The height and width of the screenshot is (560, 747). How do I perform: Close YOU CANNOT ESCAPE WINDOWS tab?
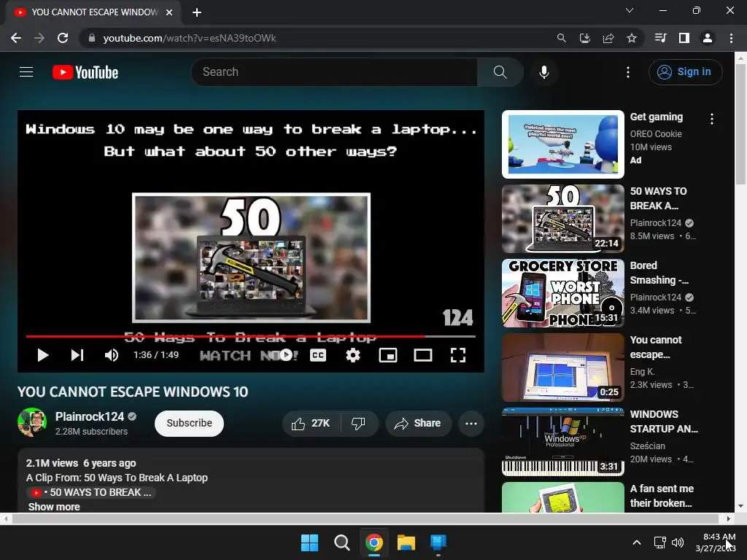169,12
